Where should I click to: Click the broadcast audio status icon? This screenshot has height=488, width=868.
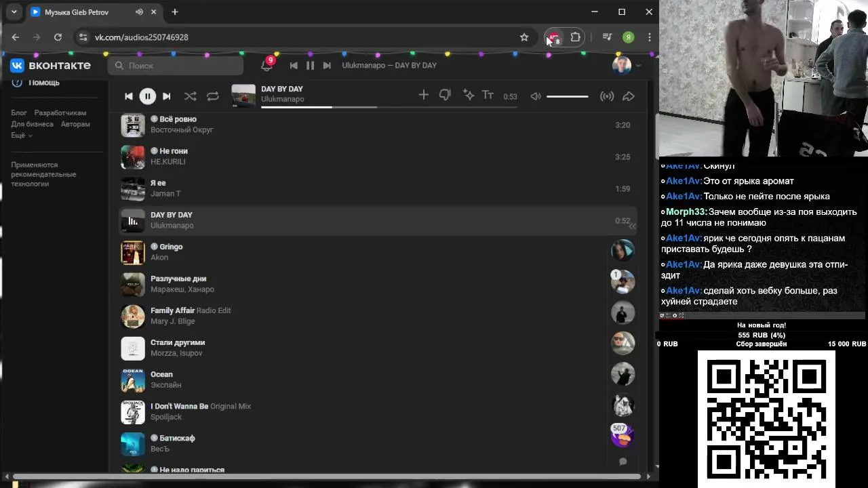coord(607,96)
